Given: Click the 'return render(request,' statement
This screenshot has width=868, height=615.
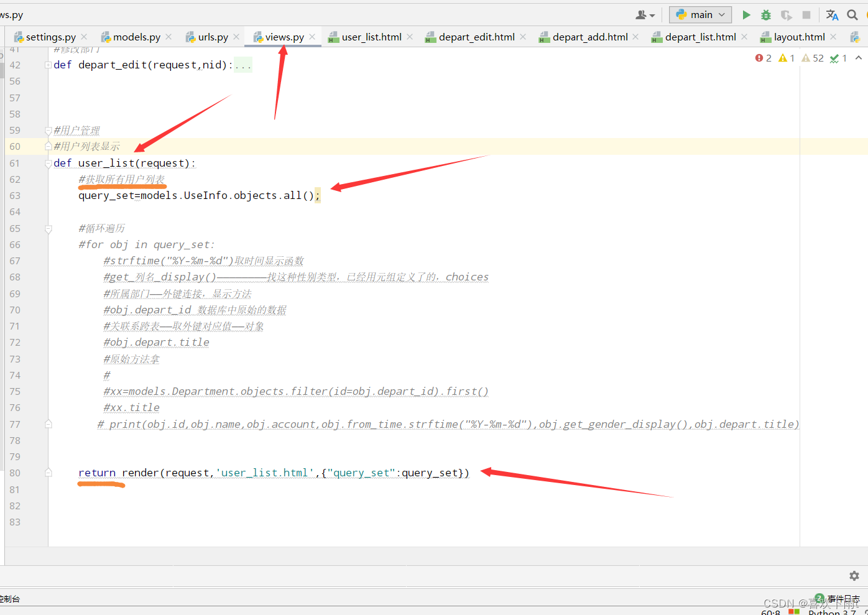Looking at the screenshot, I should click(147, 473).
